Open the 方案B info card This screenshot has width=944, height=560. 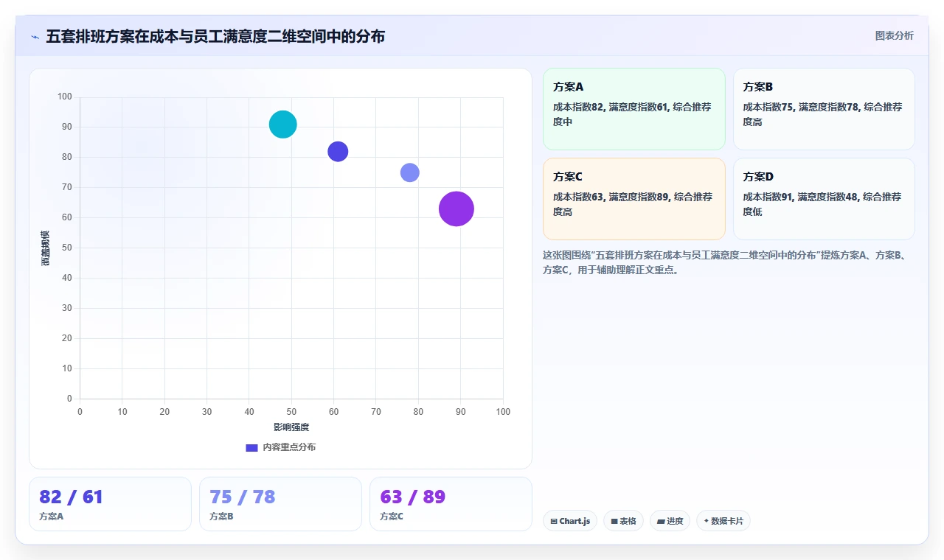824,109
